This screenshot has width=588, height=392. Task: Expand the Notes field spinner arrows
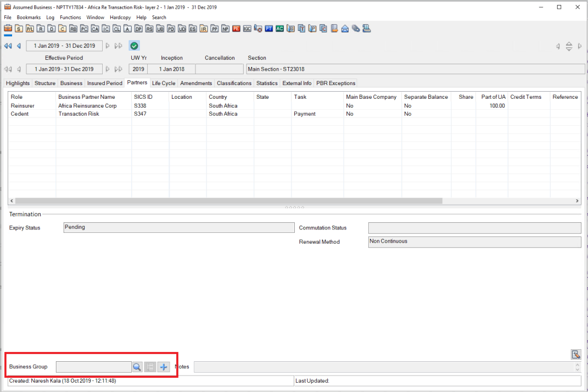(x=576, y=367)
